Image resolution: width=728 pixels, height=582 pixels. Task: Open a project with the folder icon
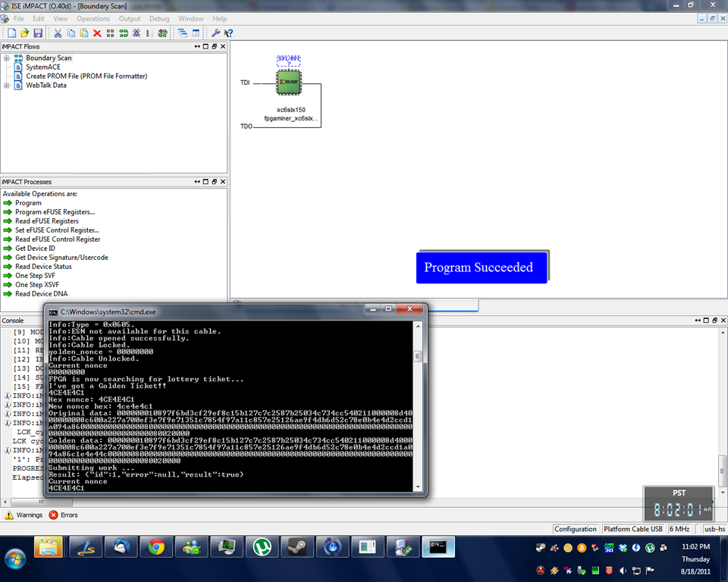click(24, 33)
